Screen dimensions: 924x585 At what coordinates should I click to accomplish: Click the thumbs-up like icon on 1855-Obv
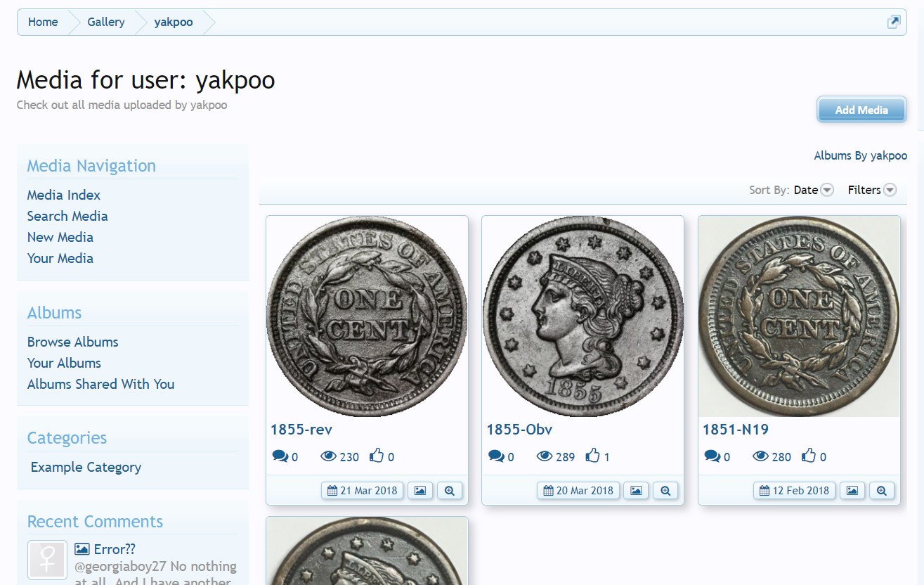tap(592, 456)
